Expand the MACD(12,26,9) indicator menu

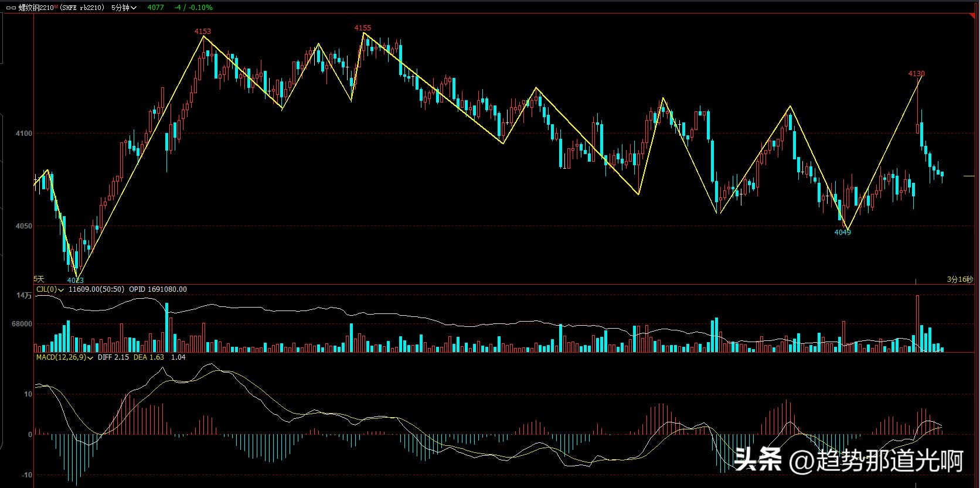tap(64, 357)
